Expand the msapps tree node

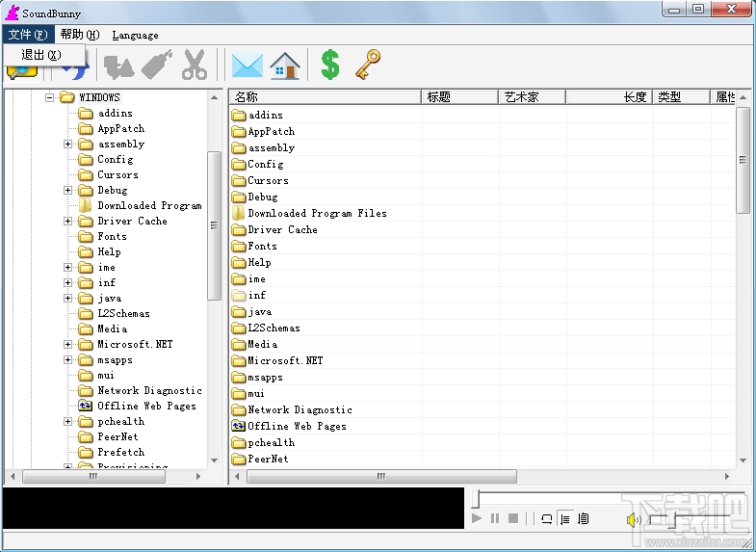pyautogui.click(x=67, y=359)
